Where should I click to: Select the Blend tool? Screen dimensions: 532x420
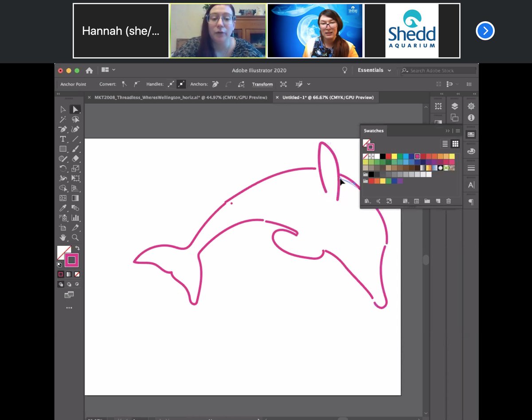(x=75, y=208)
